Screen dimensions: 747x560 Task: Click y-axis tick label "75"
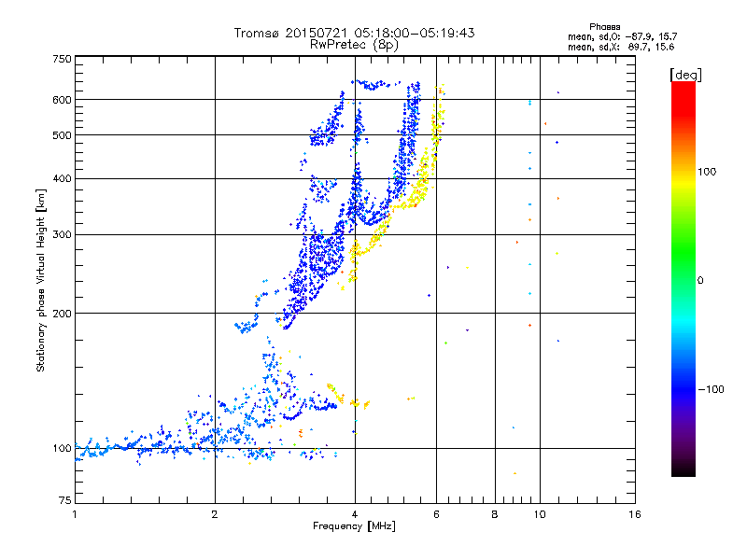[x=65, y=500]
